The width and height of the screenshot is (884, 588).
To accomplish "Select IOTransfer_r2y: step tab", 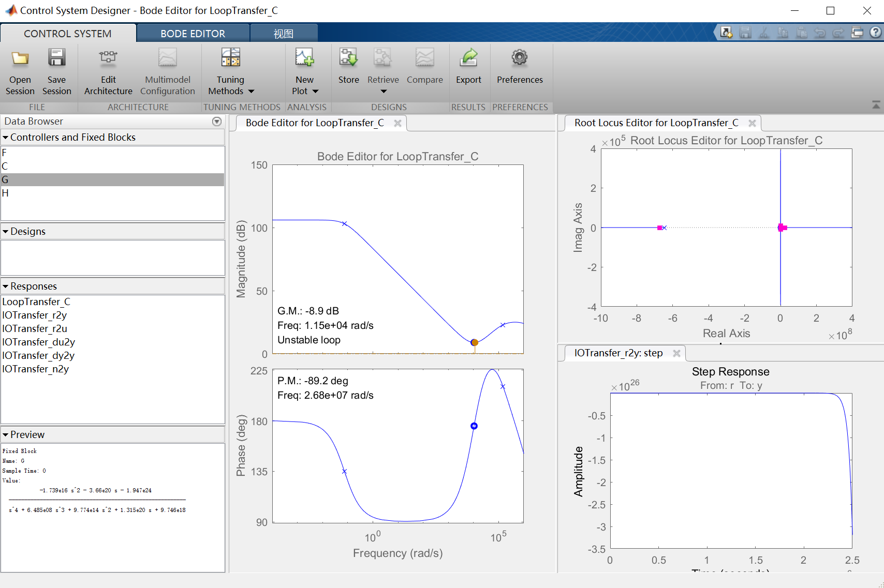I will tap(618, 353).
